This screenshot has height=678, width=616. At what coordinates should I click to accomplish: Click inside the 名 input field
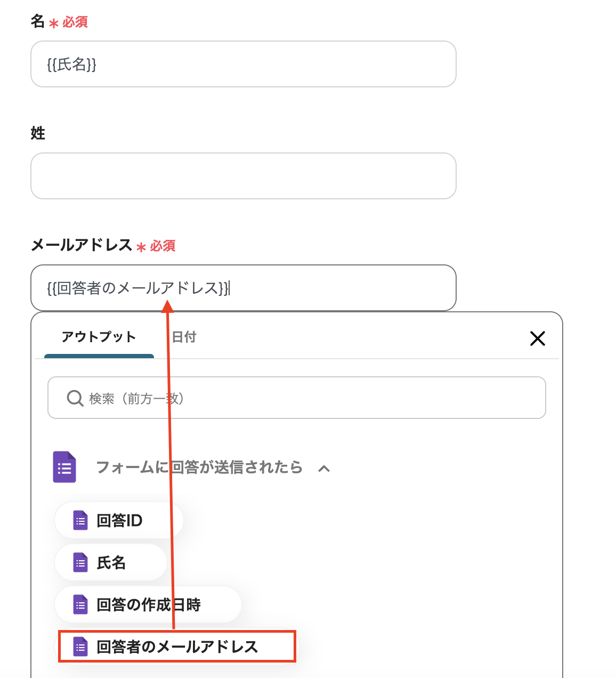click(x=243, y=64)
